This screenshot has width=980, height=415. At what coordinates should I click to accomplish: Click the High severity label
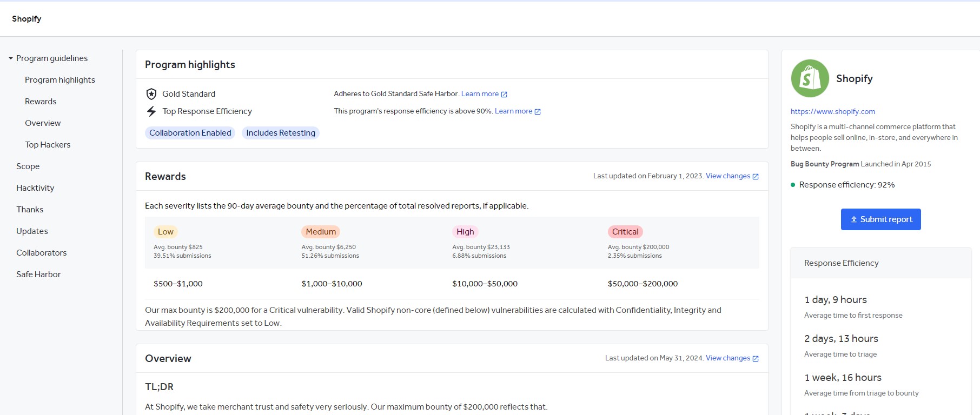tap(465, 232)
